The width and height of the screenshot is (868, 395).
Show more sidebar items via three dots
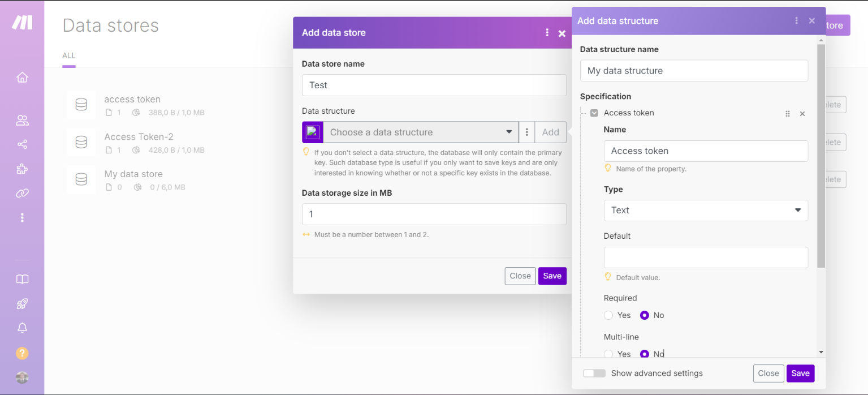[x=22, y=217]
